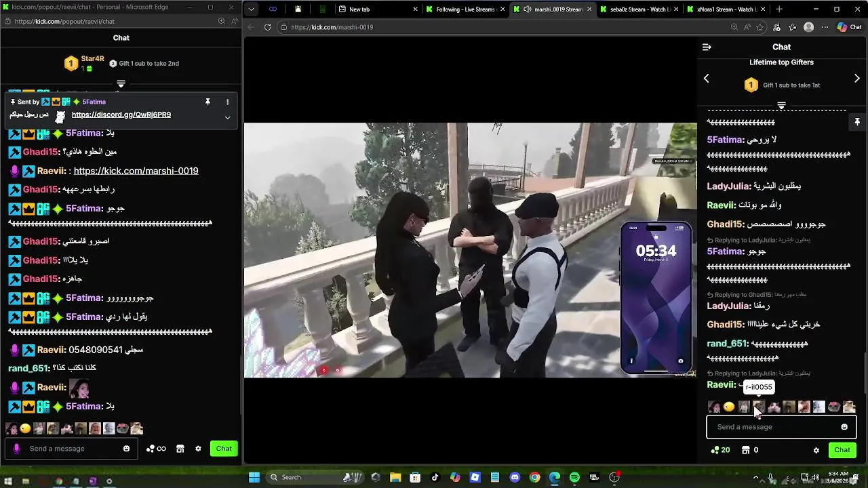Viewport: 868px width, 488px height.
Task: Click 'Gift 1 sub to take 2nd' text
Action: pos(149,64)
